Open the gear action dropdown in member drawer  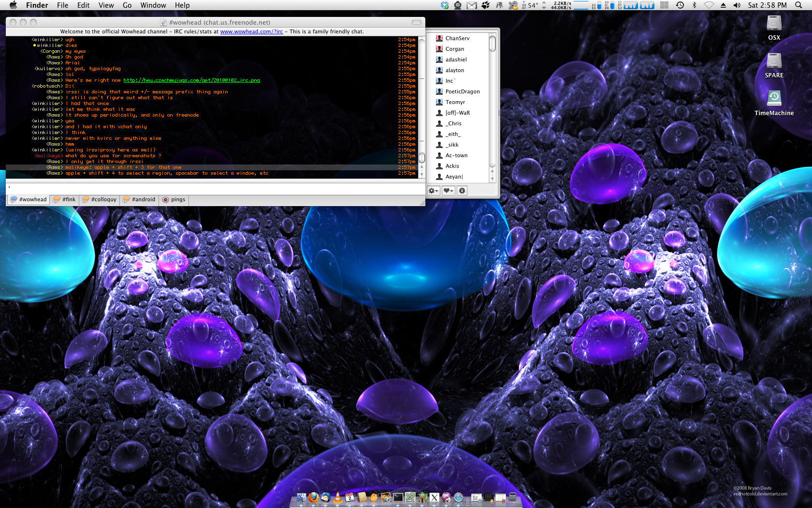click(434, 191)
